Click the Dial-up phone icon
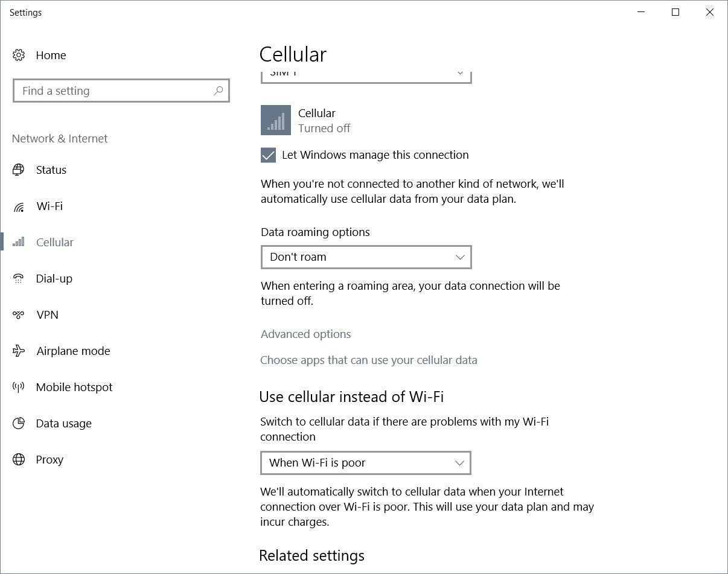The height and width of the screenshot is (574, 728). pos(19,278)
